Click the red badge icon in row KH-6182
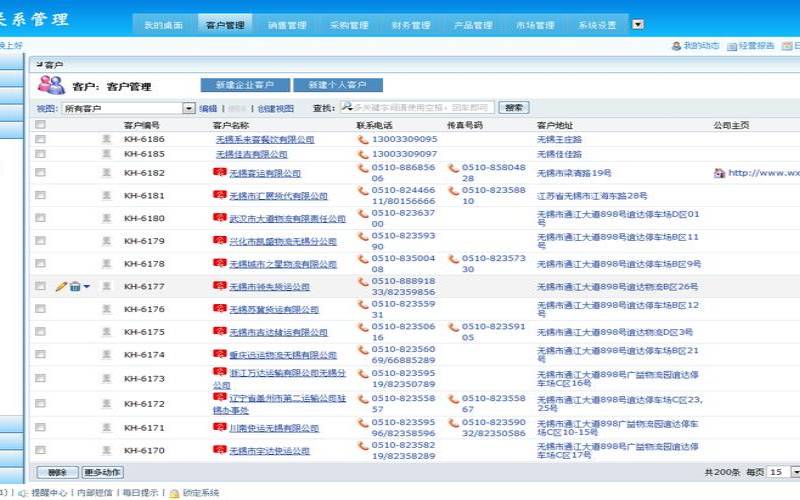 (219, 172)
